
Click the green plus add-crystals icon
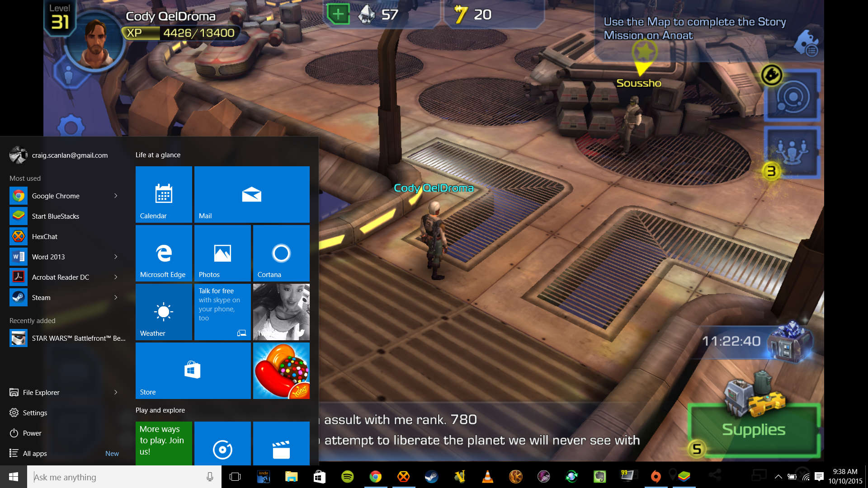(338, 14)
